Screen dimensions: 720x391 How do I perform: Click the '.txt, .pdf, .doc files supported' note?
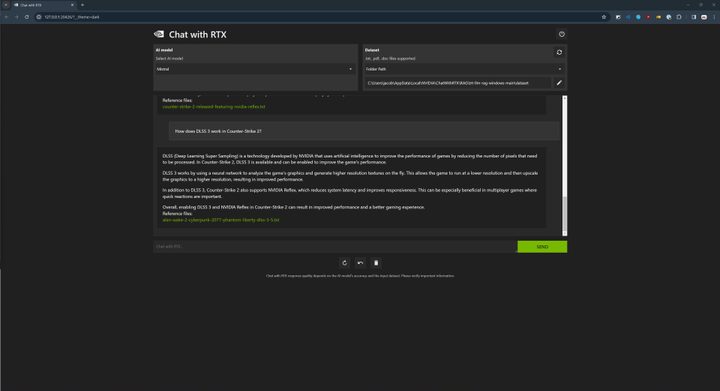point(390,59)
